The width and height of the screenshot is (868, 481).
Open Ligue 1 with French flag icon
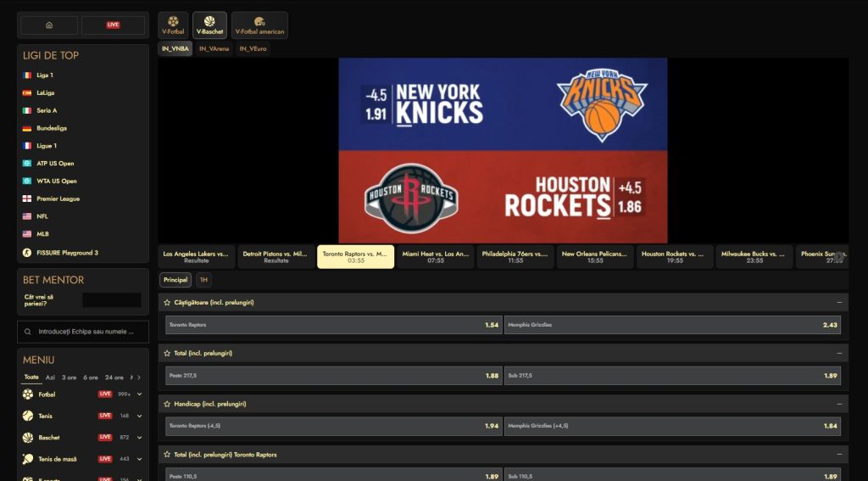click(x=26, y=146)
